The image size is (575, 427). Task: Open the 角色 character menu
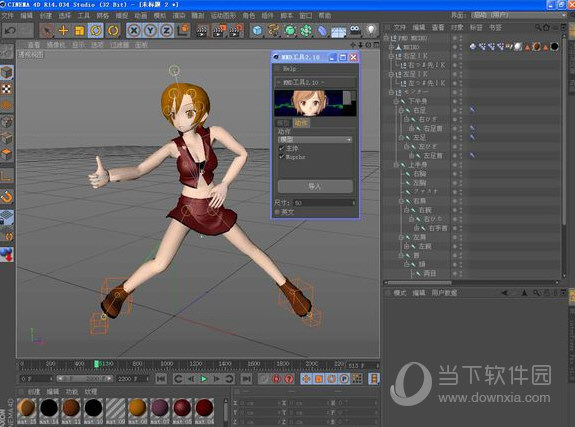click(249, 15)
